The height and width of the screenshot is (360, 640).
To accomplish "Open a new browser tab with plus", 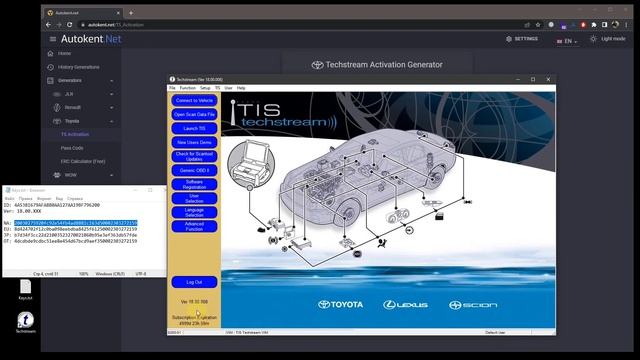I will (131, 13).
